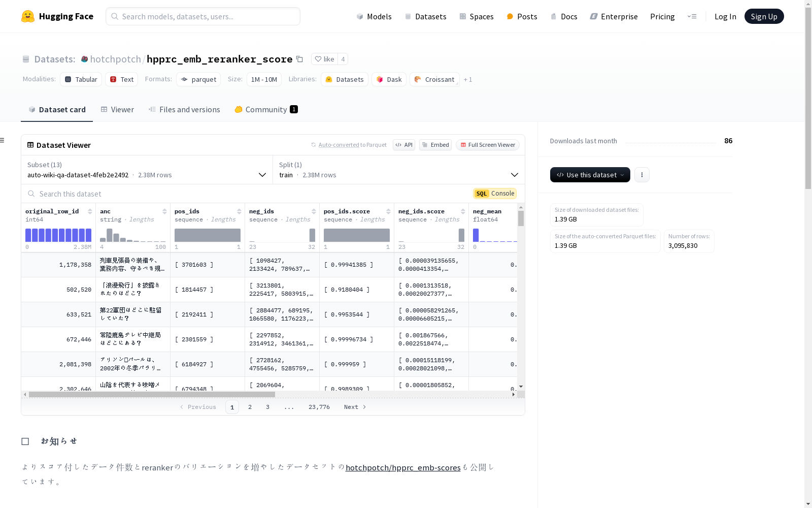Show additional libraries with +1
The width and height of the screenshot is (812, 508).
coord(468,79)
